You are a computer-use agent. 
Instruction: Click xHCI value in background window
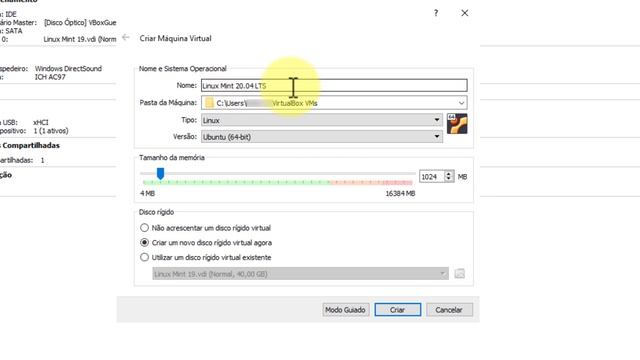pos(41,122)
